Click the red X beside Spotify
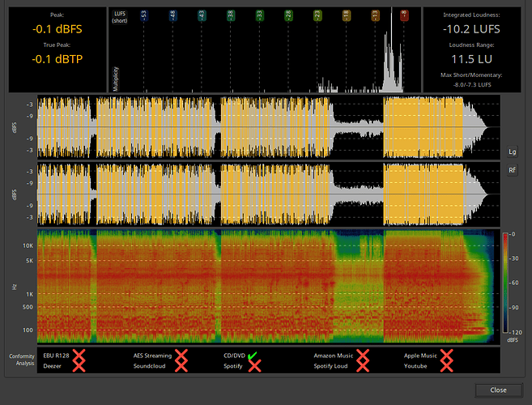Screen dimensions: 532x405 253,366
